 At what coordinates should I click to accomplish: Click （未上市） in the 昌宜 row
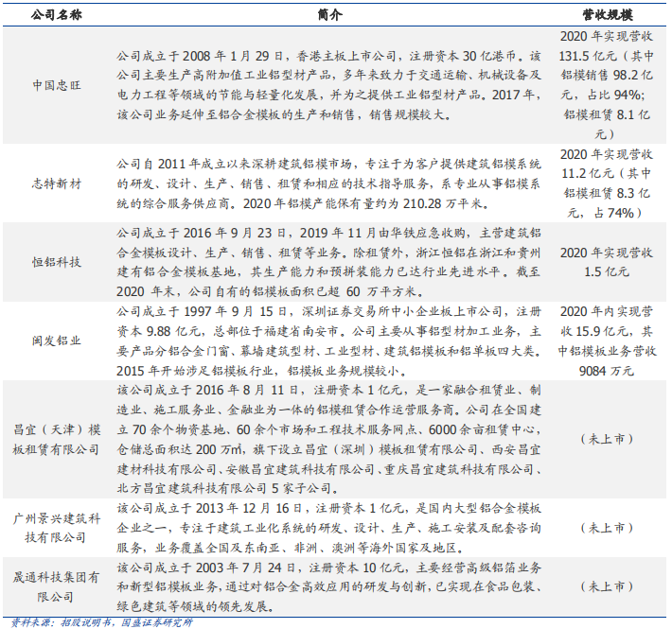pos(607,439)
